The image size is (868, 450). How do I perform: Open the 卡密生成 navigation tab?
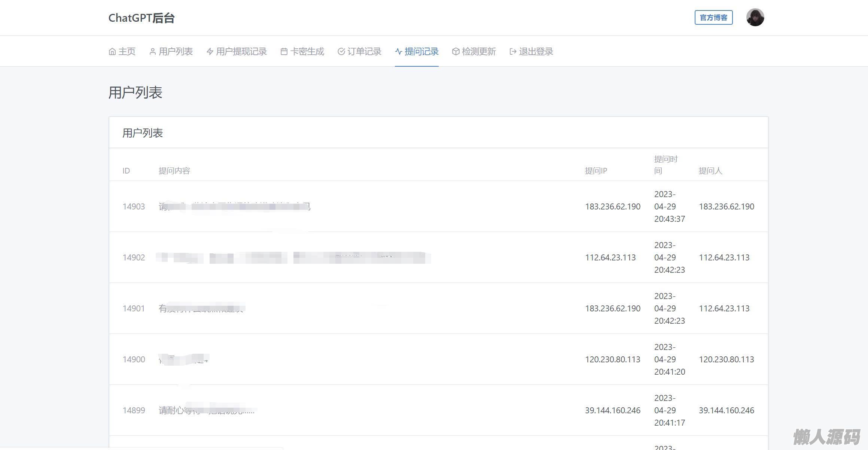[x=307, y=52]
